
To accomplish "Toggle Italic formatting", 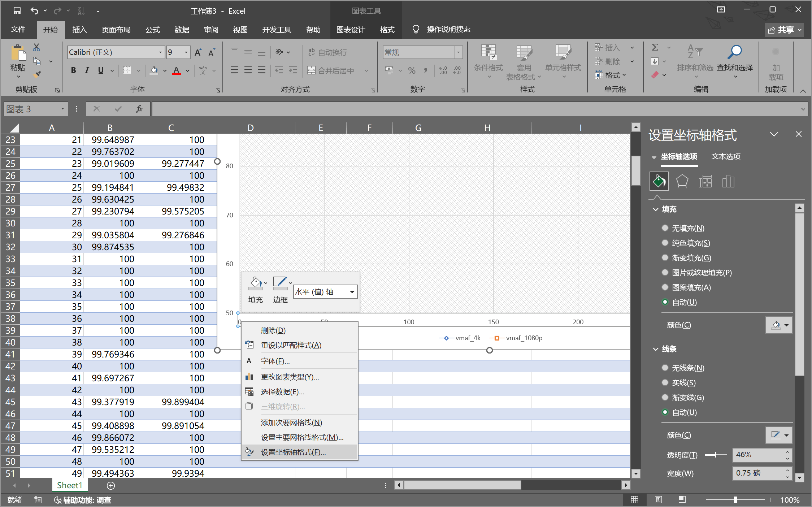I will click(87, 70).
